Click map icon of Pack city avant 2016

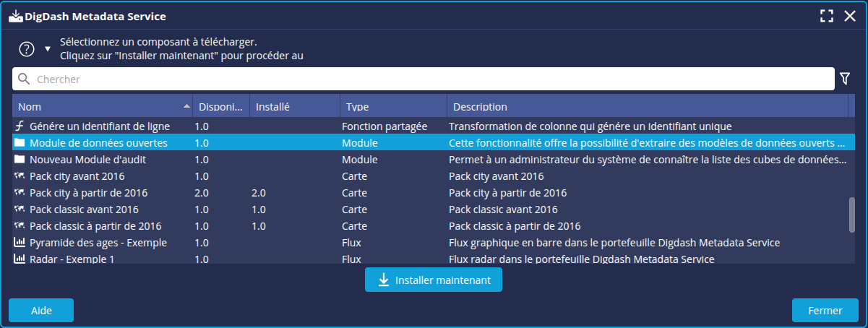pyautogui.click(x=20, y=176)
